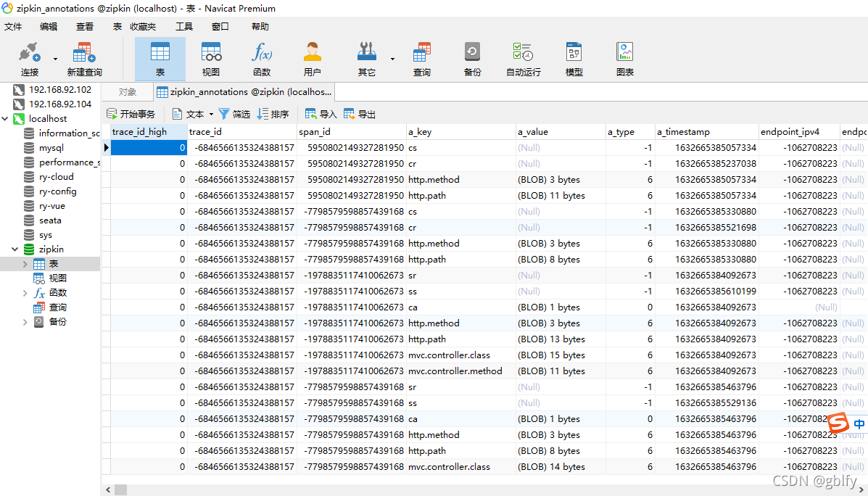Click the trace_id_high column header

point(149,132)
